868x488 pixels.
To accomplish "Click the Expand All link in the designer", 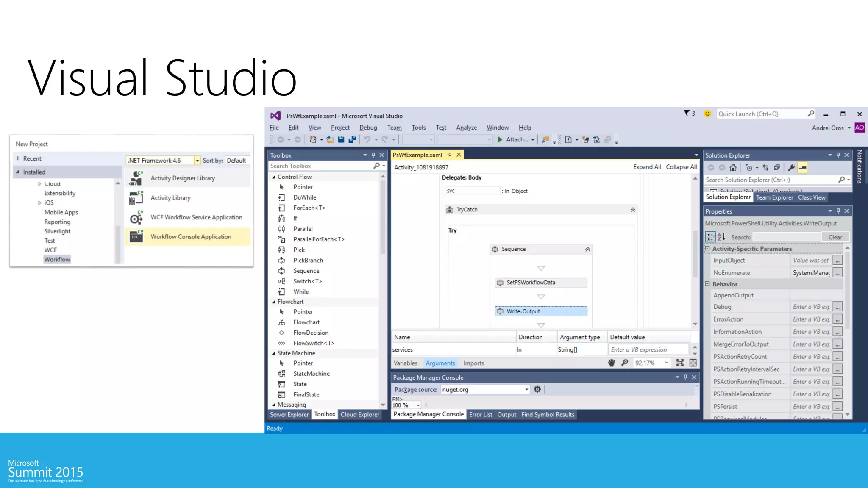I will pyautogui.click(x=647, y=167).
